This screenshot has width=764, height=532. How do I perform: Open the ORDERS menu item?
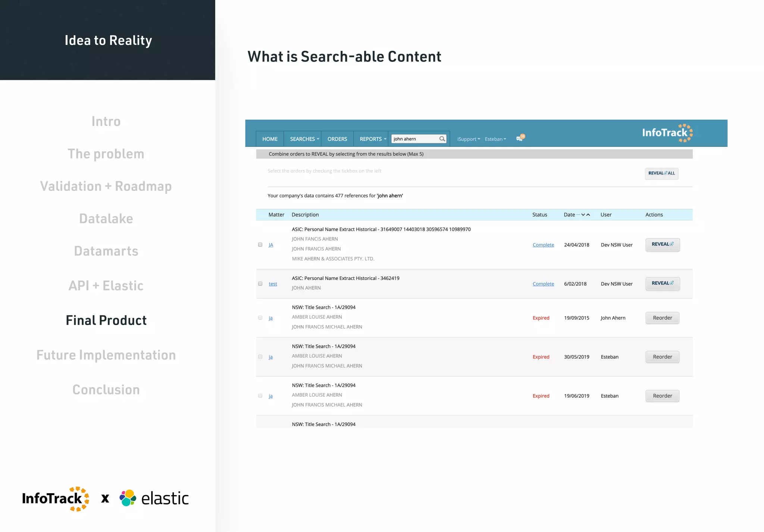[x=337, y=139]
